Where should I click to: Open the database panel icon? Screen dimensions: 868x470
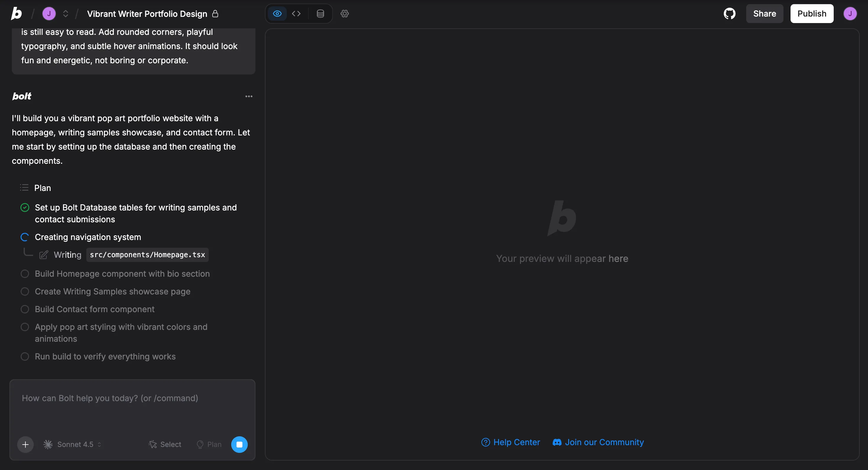320,14
